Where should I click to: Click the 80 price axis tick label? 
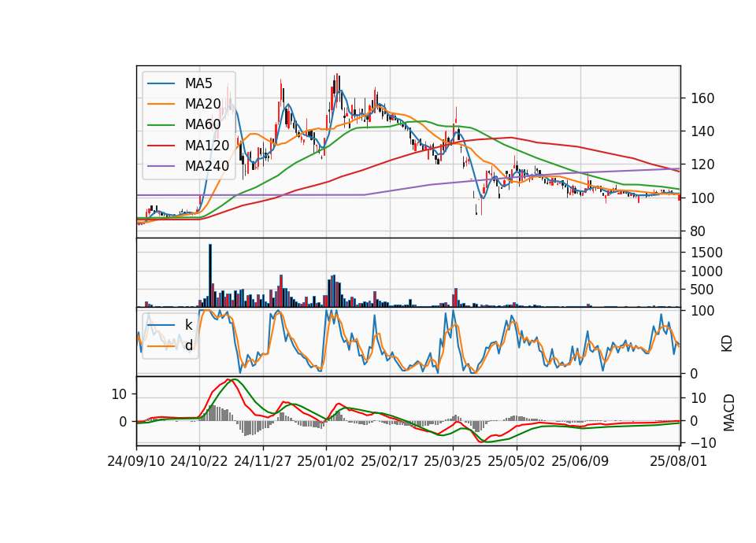coord(698,231)
